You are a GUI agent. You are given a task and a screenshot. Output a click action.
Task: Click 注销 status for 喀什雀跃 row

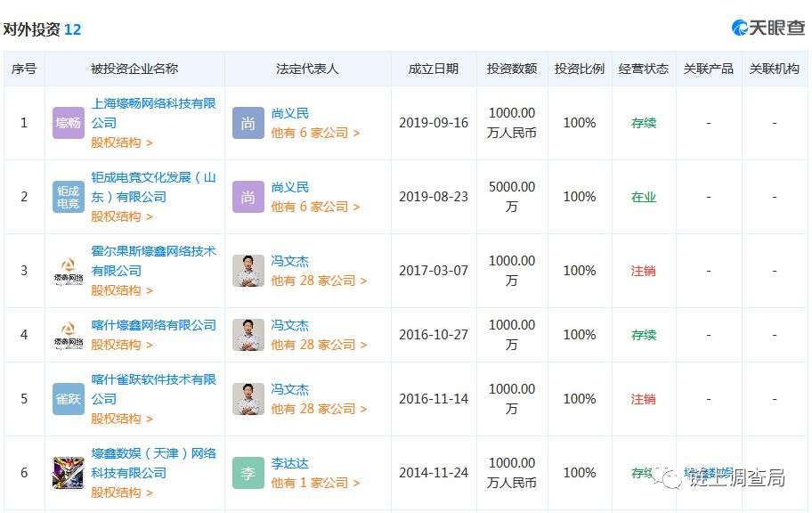pos(644,400)
